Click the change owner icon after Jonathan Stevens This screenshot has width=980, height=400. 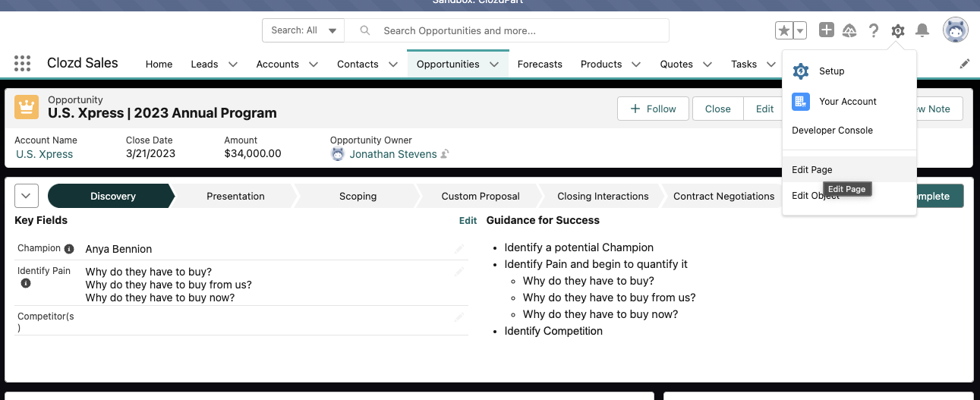point(445,154)
